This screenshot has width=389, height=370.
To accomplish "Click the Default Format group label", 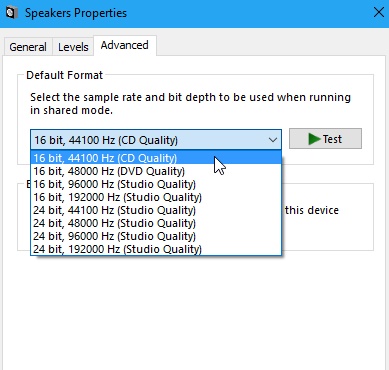I will (64, 75).
